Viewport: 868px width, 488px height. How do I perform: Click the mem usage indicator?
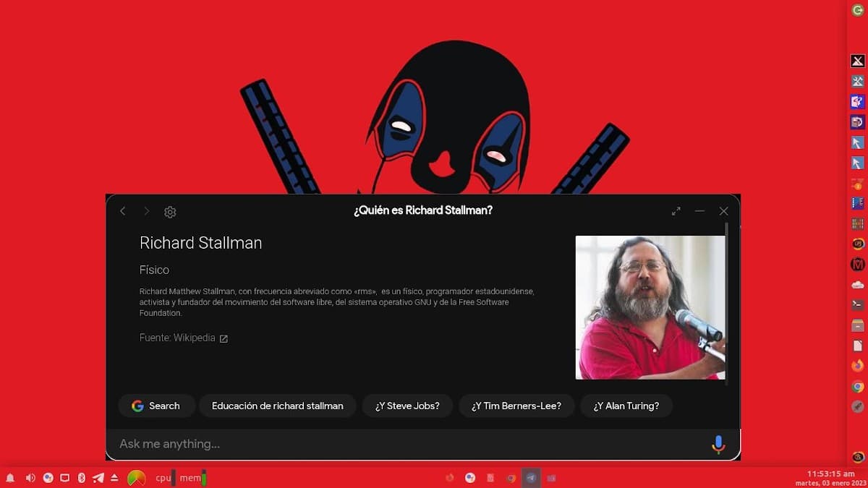click(193, 478)
